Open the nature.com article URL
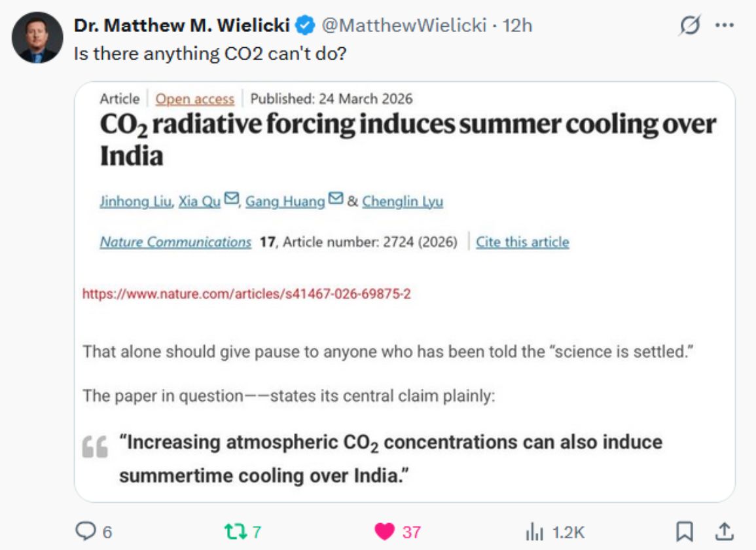 point(246,294)
